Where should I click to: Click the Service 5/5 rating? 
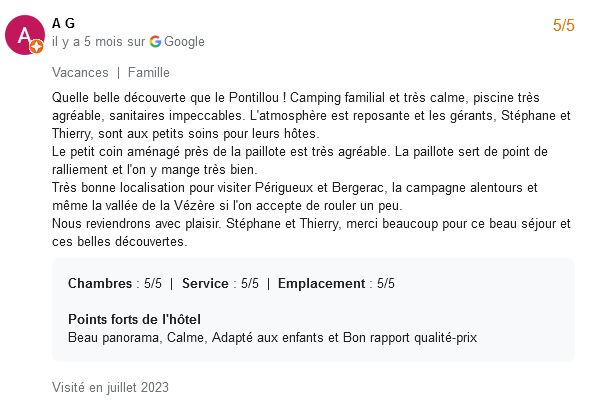click(x=220, y=283)
